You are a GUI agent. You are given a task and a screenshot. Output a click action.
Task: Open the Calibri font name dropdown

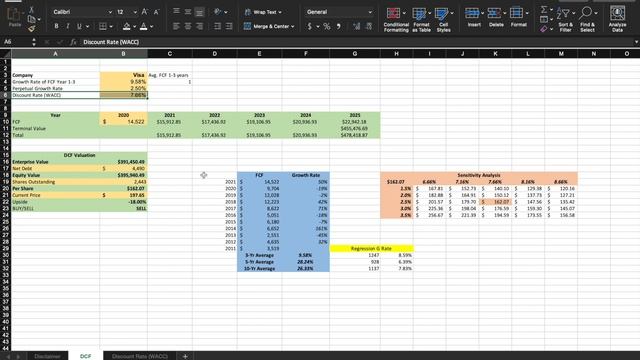tap(110, 12)
